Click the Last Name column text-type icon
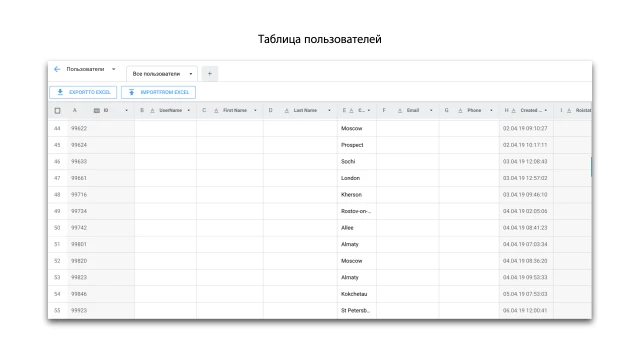640x360 pixels. pos(287,111)
